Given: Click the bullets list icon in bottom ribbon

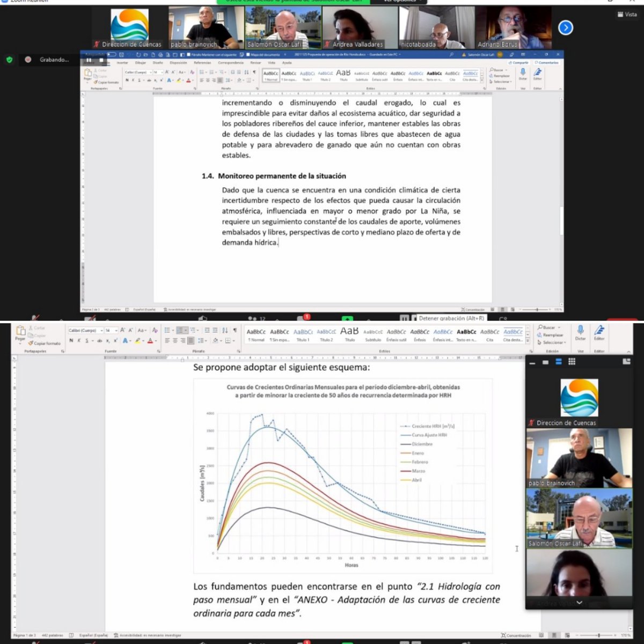Looking at the screenshot, I should [x=167, y=331].
